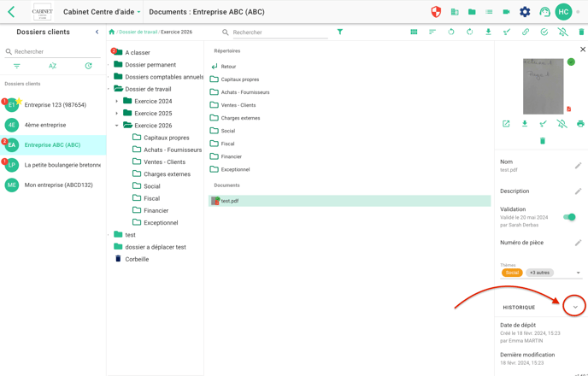Print document from preview panel

click(580, 124)
